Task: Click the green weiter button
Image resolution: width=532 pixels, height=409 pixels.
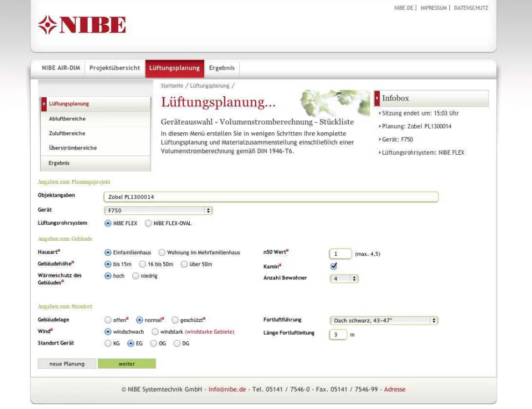Action: [x=127, y=364]
